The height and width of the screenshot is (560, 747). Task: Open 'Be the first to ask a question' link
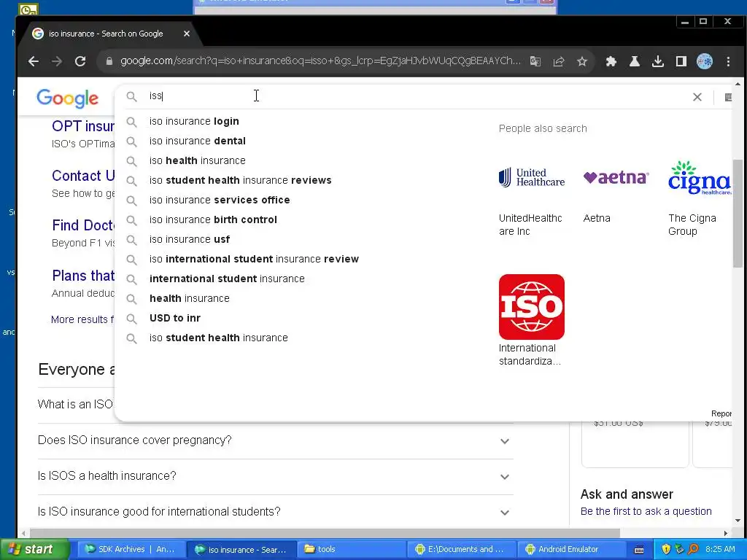[x=646, y=511]
